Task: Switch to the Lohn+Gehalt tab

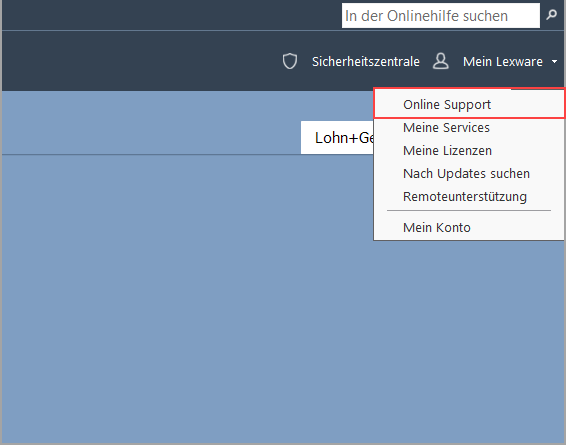Action: pos(337,138)
